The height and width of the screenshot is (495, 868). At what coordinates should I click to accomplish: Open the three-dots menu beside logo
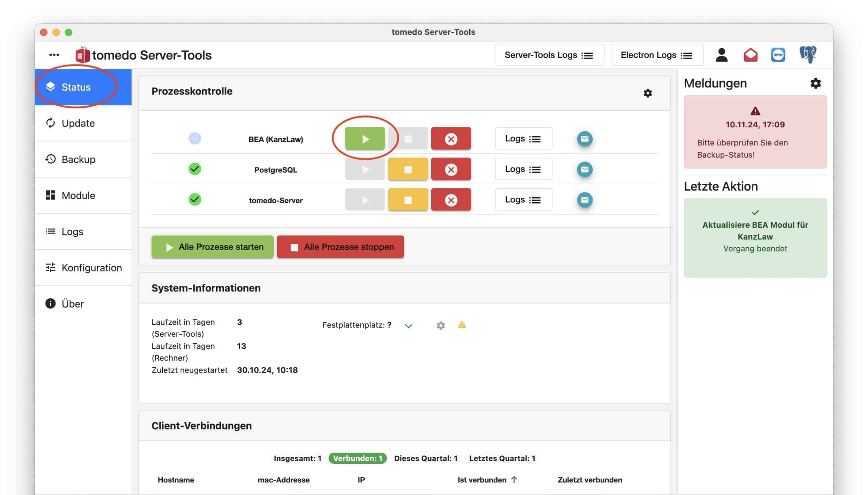54,55
